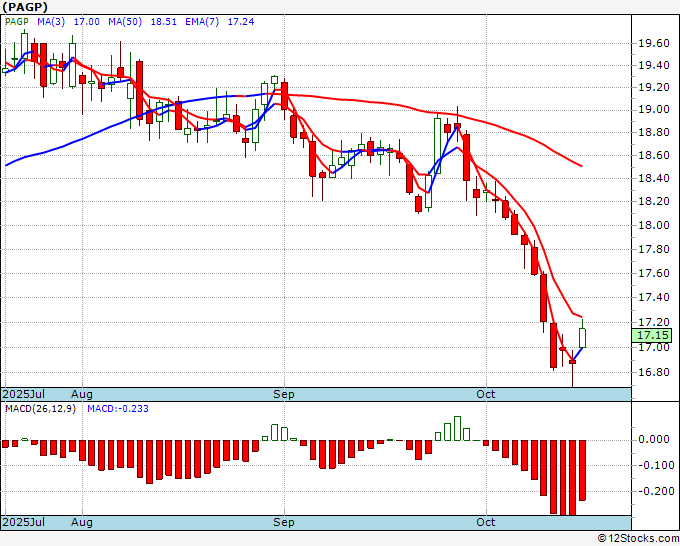Click Sep on the price chart date axis

[284, 394]
